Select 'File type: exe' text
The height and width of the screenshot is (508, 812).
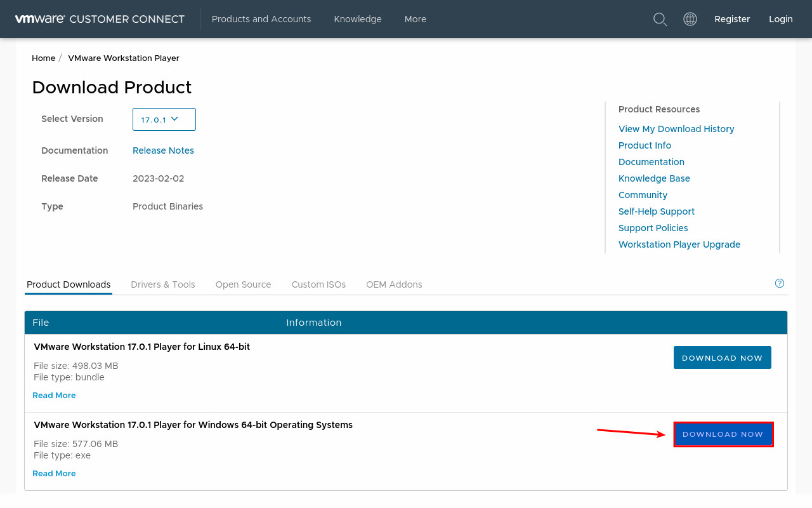point(62,455)
